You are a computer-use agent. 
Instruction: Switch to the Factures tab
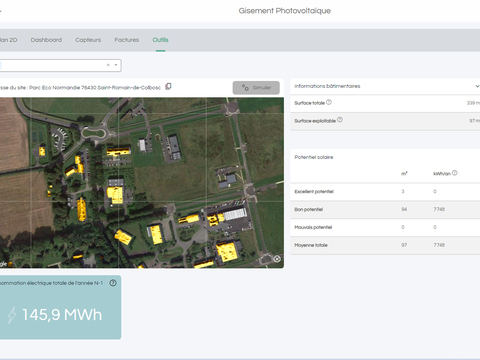(127, 40)
